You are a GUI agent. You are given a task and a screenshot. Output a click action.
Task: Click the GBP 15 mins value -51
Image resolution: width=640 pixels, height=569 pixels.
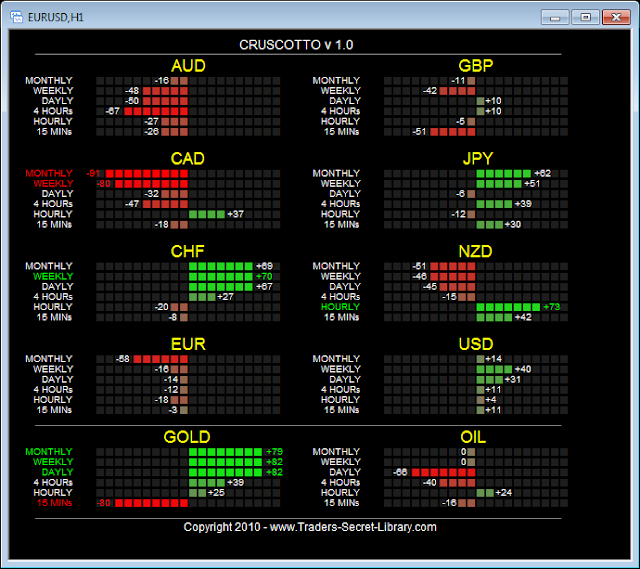pyautogui.click(x=419, y=131)
